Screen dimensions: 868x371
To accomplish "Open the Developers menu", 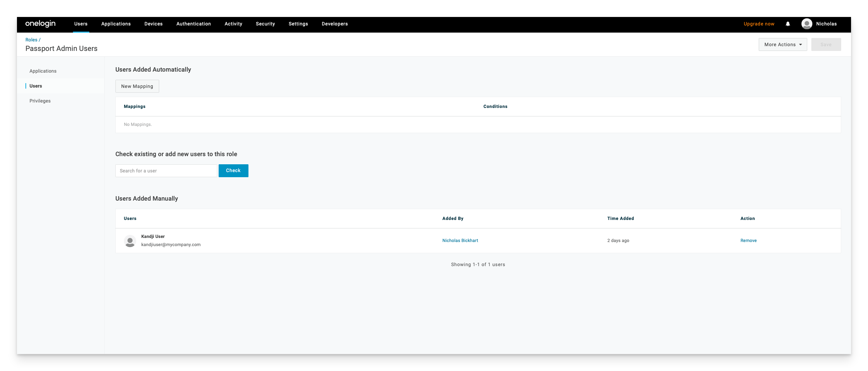I will coord(334,24).
